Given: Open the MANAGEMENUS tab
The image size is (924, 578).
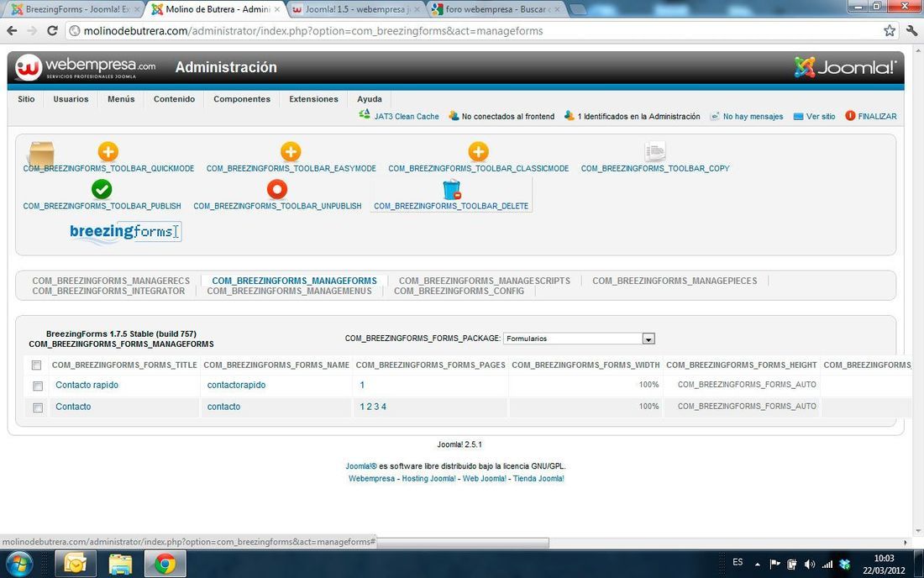Looking at the screenshot, I should pos(289,291).
